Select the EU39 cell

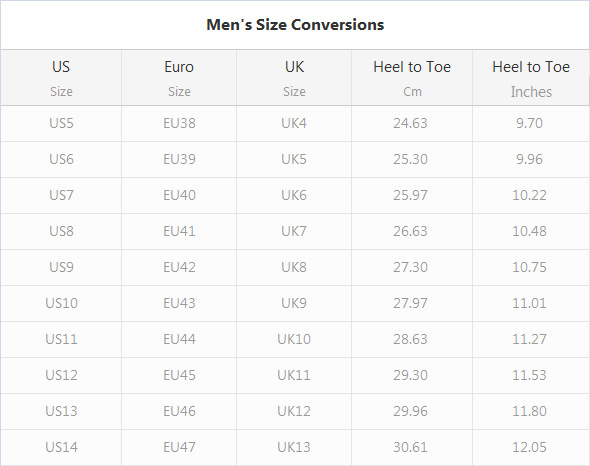point(179,159)
